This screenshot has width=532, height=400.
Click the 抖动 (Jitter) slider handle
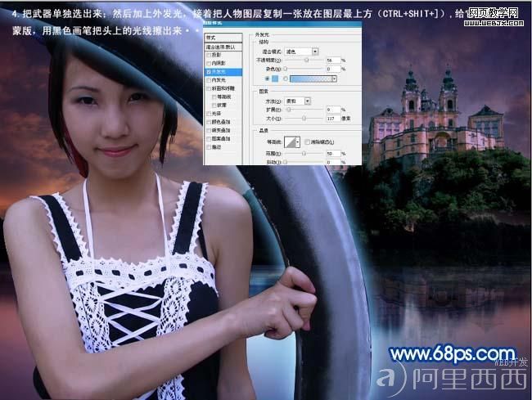pyautogui.click(x=286, y=162)
